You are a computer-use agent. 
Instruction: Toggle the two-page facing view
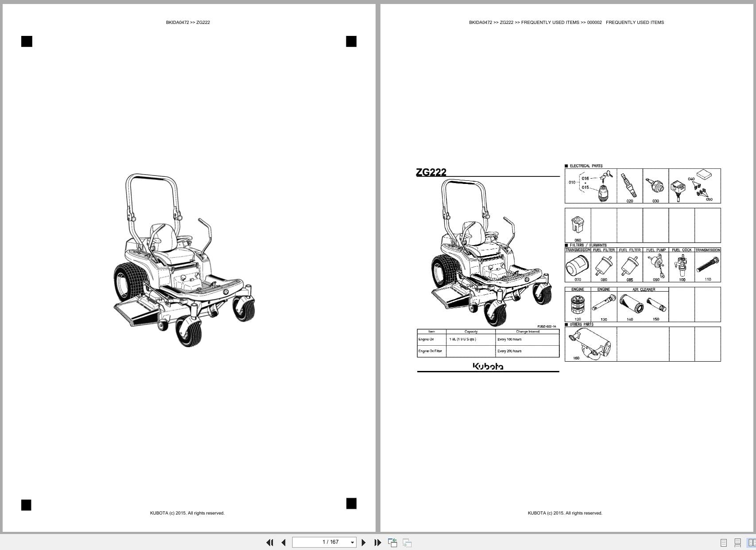[x=751, y=542]
